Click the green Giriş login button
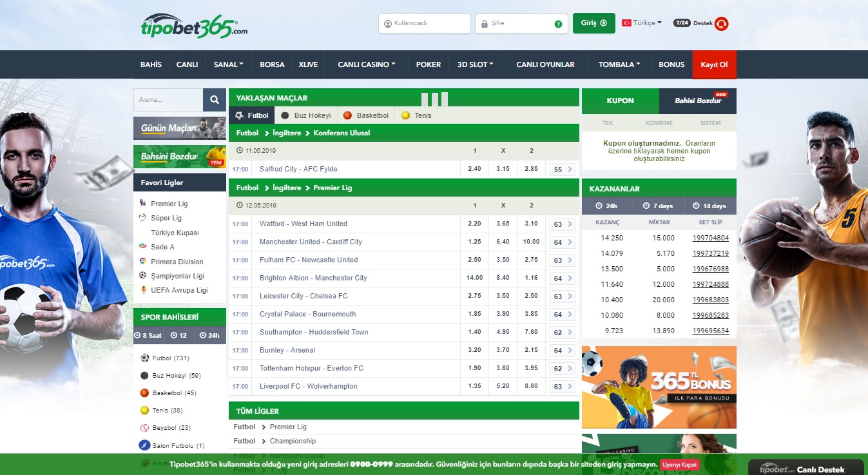This screenshot has width=868, height=475. click(x=593, y=23)
